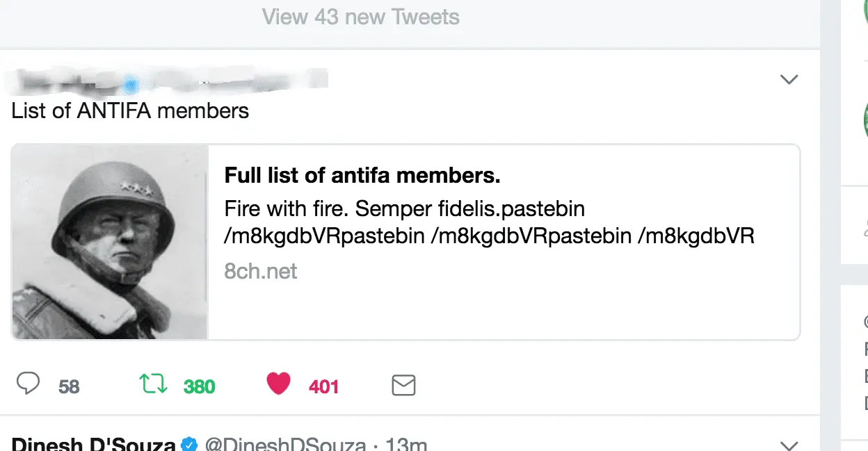The width and height of the screenshot is (868, 451).
Task: Click the reply speech bubble icon
Action: [28, 384]
